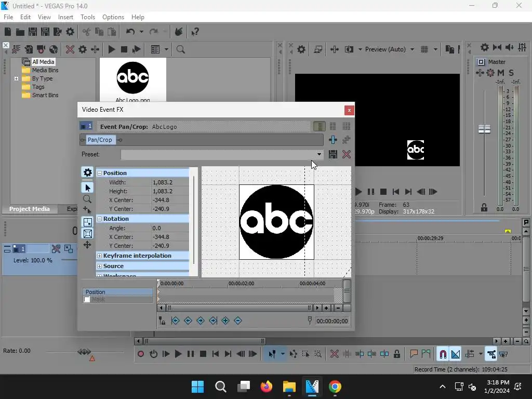Toggle Automatic Crossfades icon in bottom toolbar
The width and height of the screenshot is (532, 399).
coord(456,354)
